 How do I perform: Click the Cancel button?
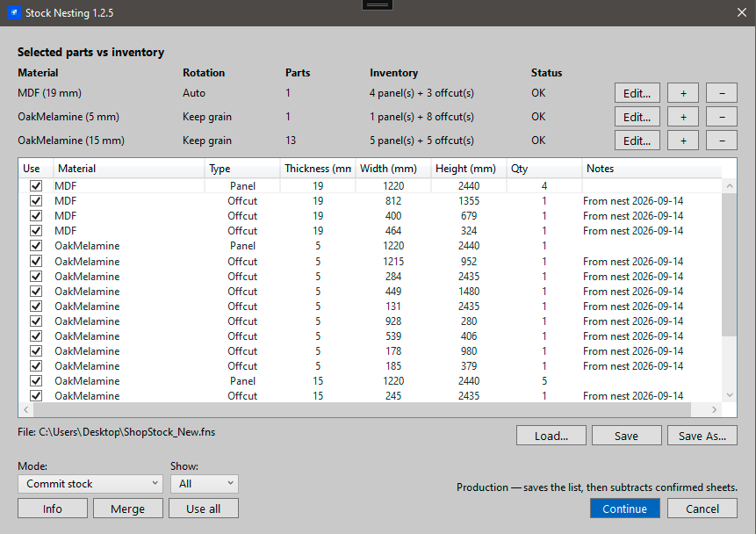[x=702, y=509]
